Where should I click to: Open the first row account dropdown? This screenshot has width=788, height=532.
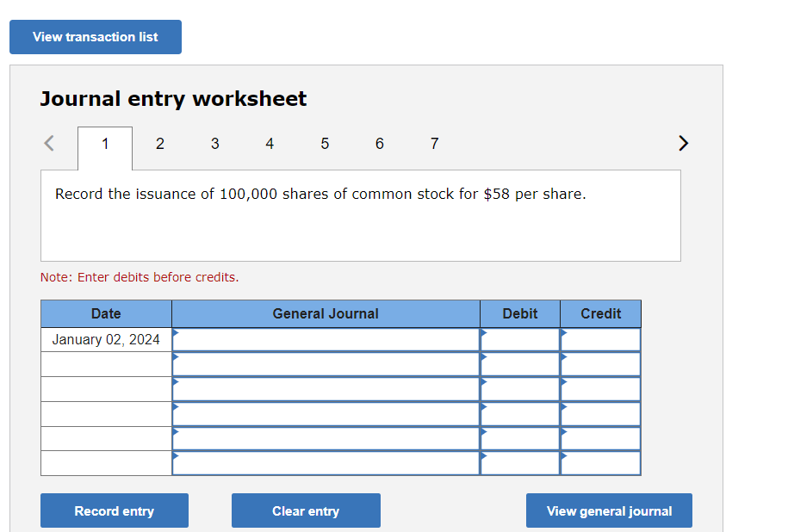tap(326, 339)
